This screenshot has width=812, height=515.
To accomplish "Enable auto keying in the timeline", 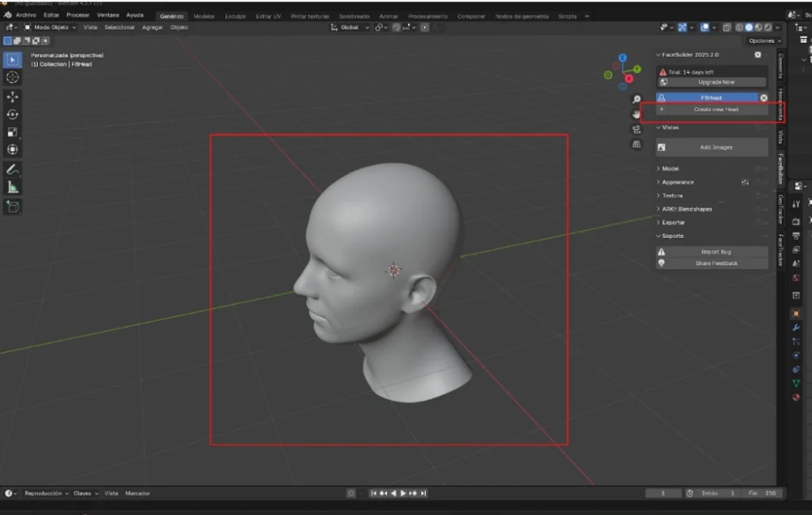I will coord(351,493).
